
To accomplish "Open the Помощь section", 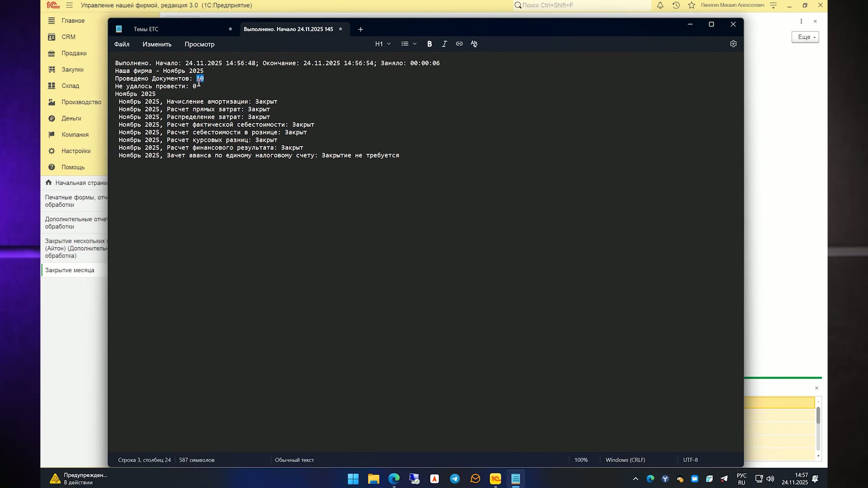I will 73,167.
